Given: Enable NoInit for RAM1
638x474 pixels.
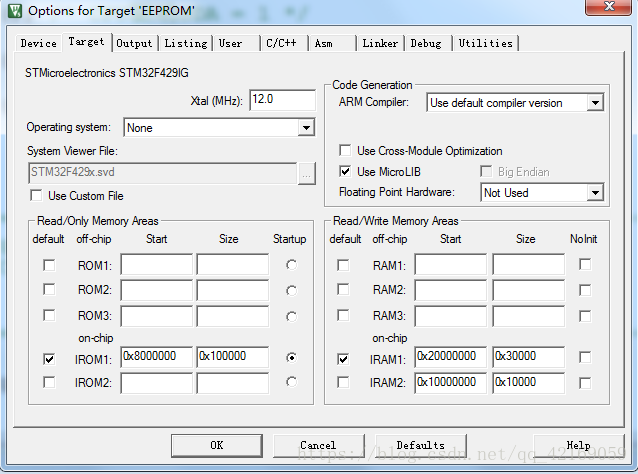Looking at the screenshot, I should tap(585, 264).
